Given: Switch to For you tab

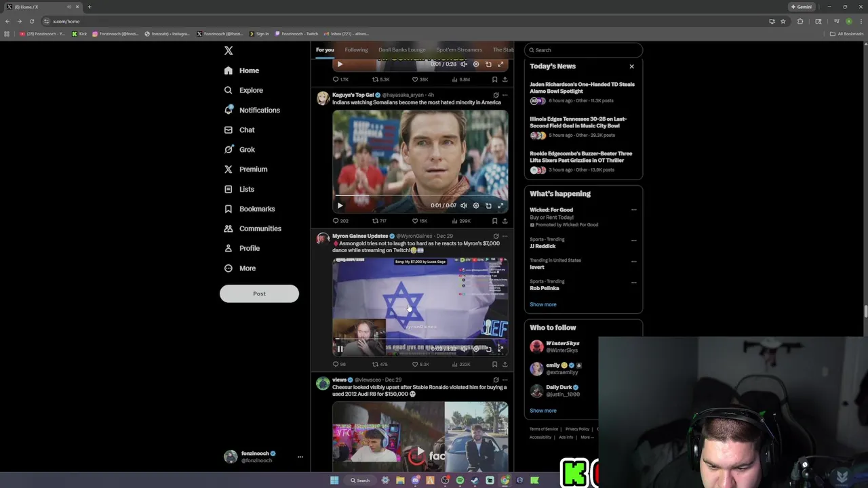Looking at the screenshot, I should 325,49.
